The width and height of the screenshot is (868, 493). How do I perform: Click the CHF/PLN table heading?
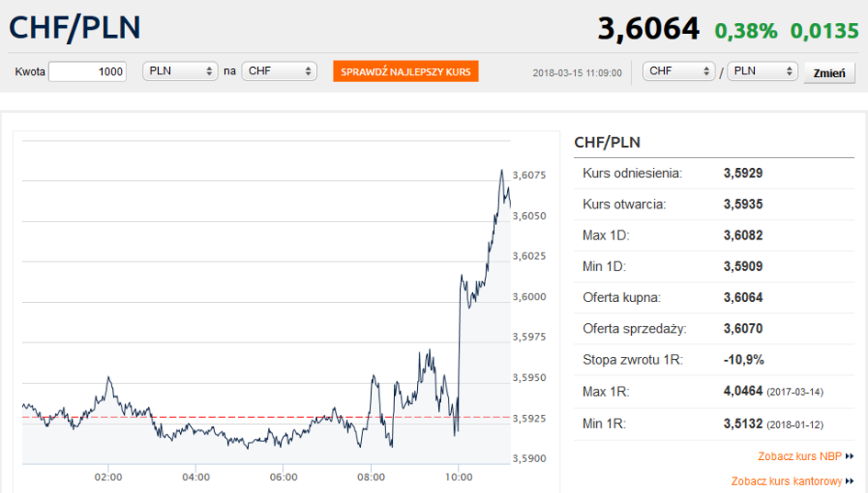click(607, 142)
